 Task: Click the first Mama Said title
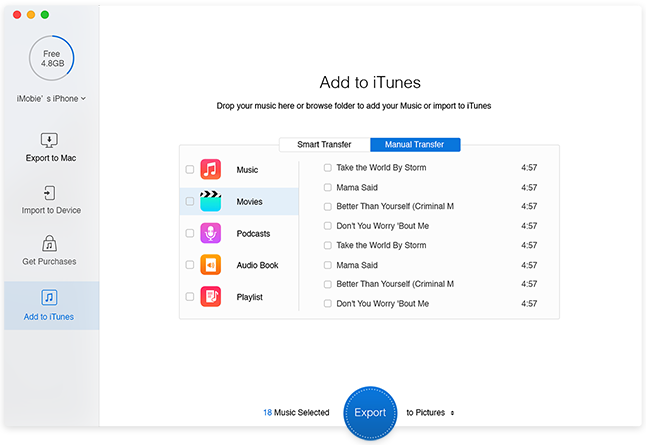click(357, 187)
